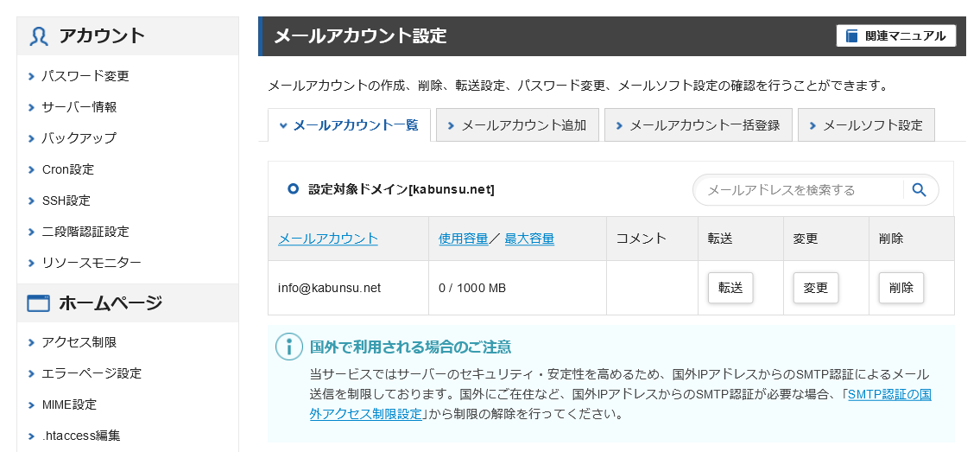Open the SMTP認証の国外アクセス制限設定 link
Screen dimensions: 980x452
tap(888, 395)
